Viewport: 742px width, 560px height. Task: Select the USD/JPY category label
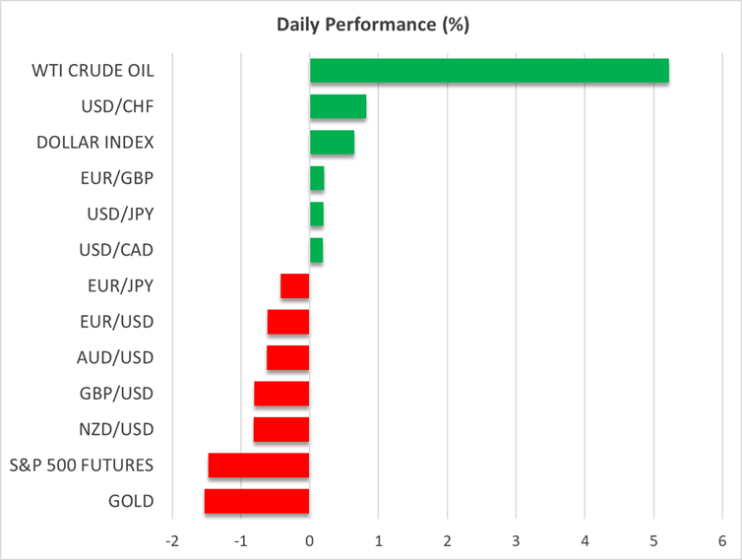[117, 214]
